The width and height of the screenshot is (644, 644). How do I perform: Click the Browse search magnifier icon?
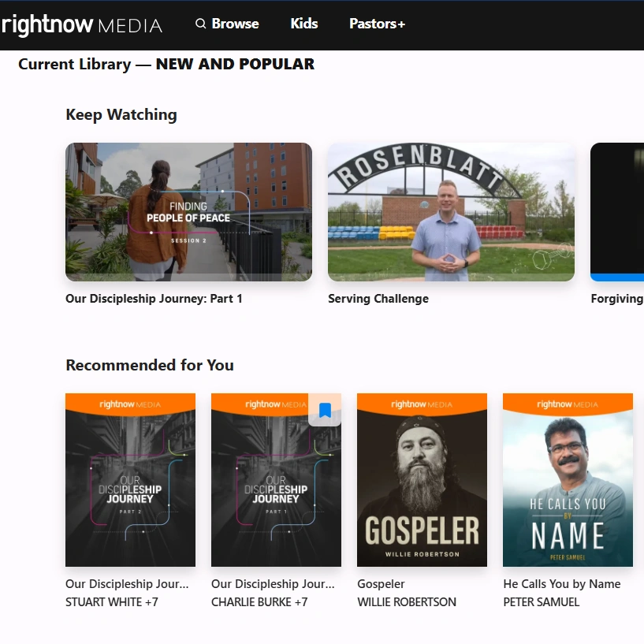point(201,24)
